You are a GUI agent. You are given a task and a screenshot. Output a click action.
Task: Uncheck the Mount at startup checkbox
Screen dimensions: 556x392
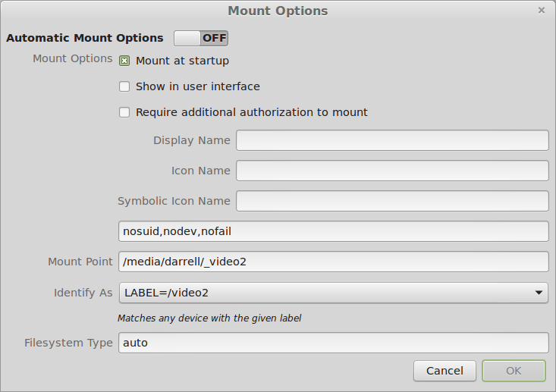[x=125, y=61]
